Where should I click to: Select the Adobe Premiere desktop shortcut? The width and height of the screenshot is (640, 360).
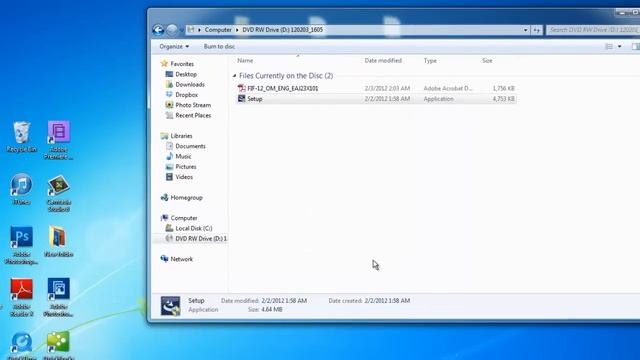click(58, 140)
